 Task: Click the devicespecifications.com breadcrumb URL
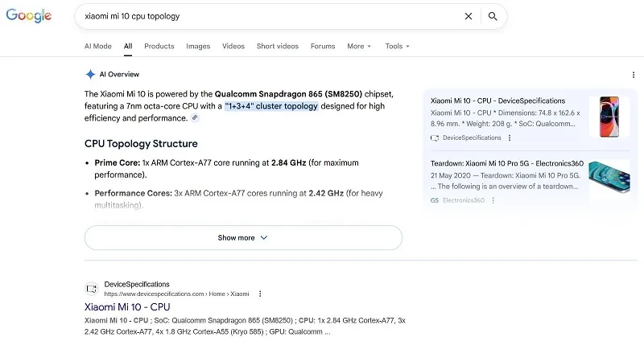point(176,294)
